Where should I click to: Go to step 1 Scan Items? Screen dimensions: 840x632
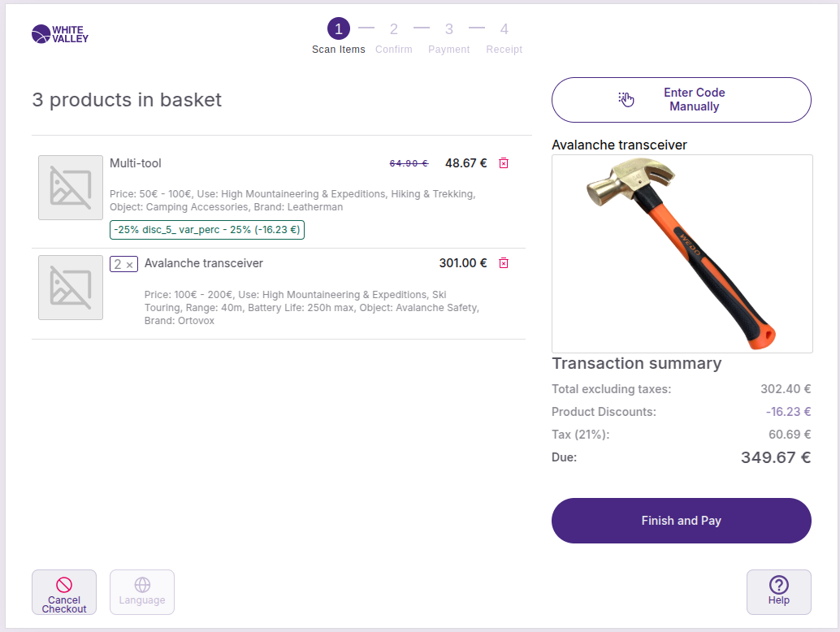pyautogui.click(x=339, y=29)
